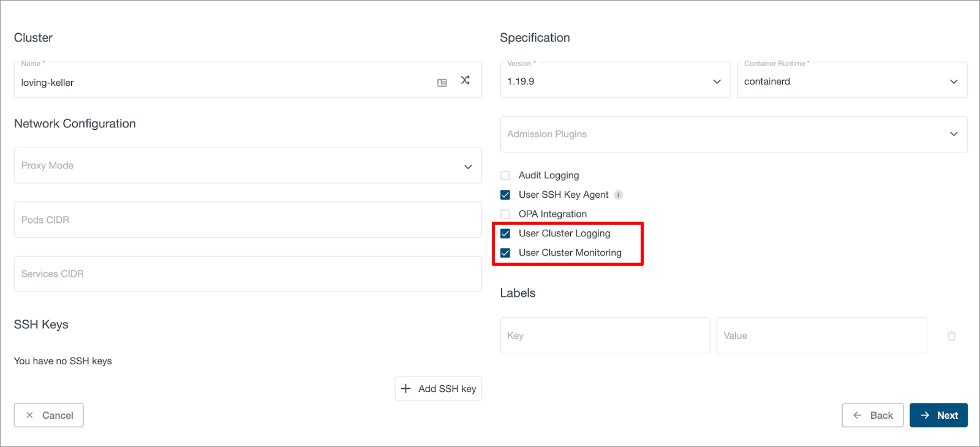Click the label Key input field
This screenshot has height=447, width=980.
[x=605, y=336]
